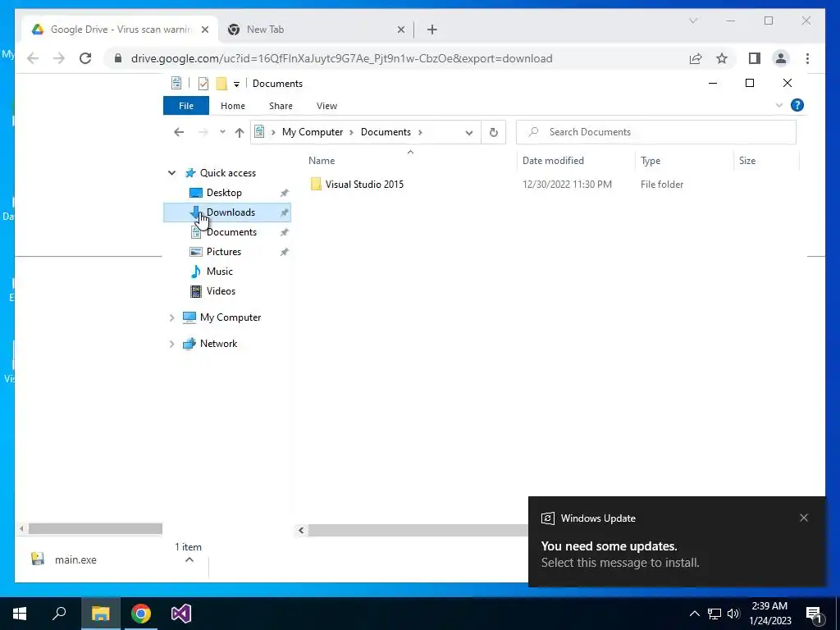This screenshot has width=840, height=630.
Task: Open taskbar search magnifier
Action: pos(59,614)
